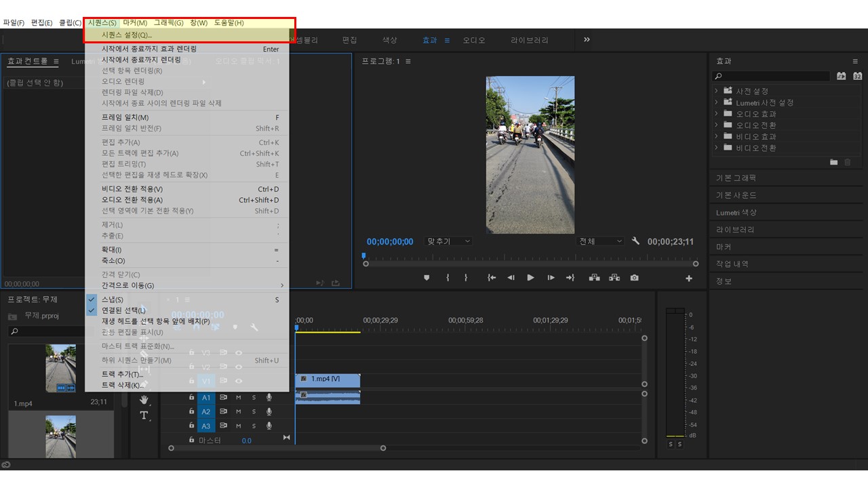Go to In point in Program monitor
868x488 pixels.
coord(492,277)
